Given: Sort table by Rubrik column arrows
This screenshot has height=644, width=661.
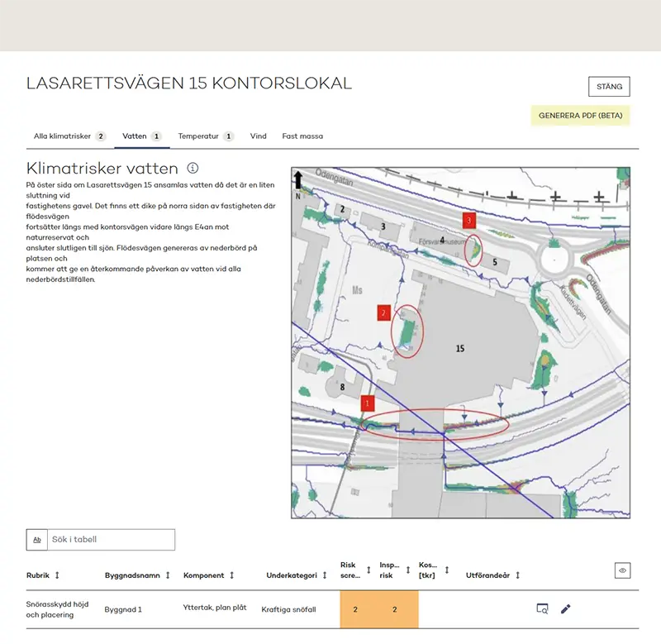Looking at the screenshot, I should point(57,575).
